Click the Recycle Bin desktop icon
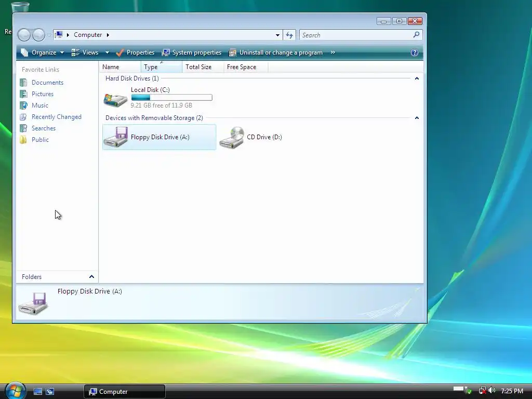This screenshot has height=399, width=532. (x=20, y=7)
